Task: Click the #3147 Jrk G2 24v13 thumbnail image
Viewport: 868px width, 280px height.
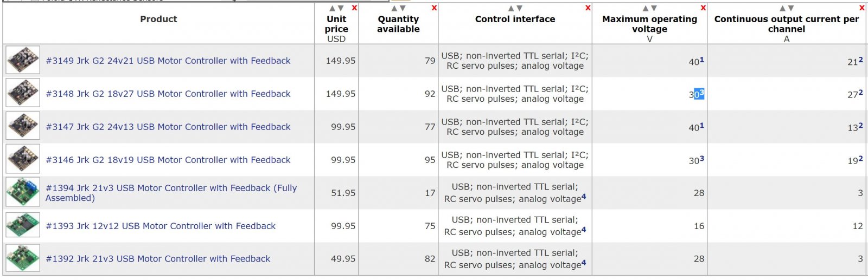Action: (x=23, y=126)
